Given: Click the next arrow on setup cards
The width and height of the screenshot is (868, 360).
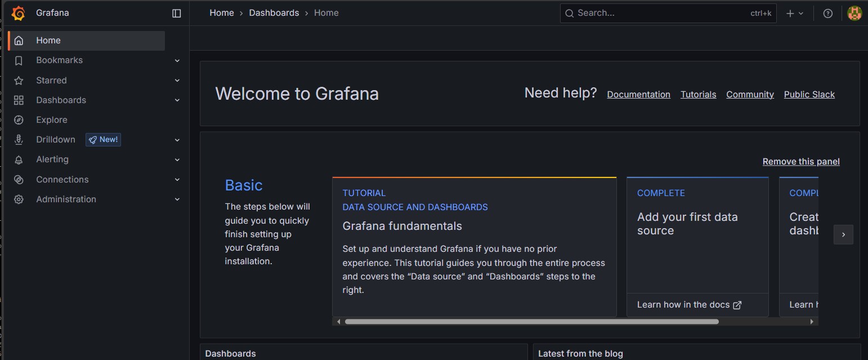Looking at the screenshot, I should (843, 235).
